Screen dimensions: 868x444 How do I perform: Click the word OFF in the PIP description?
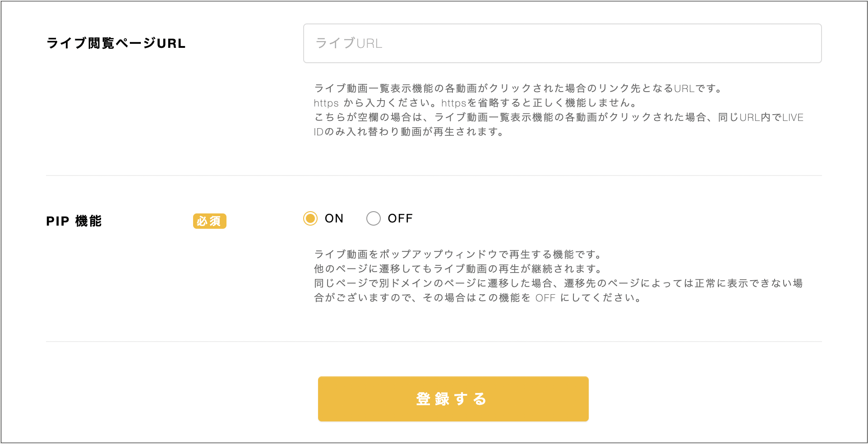[545, 298]
